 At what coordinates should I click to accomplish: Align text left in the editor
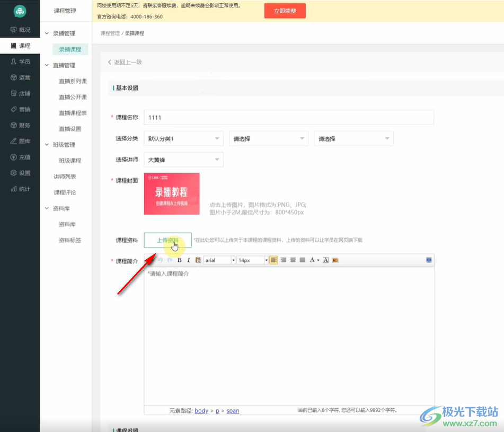[274, 260]
